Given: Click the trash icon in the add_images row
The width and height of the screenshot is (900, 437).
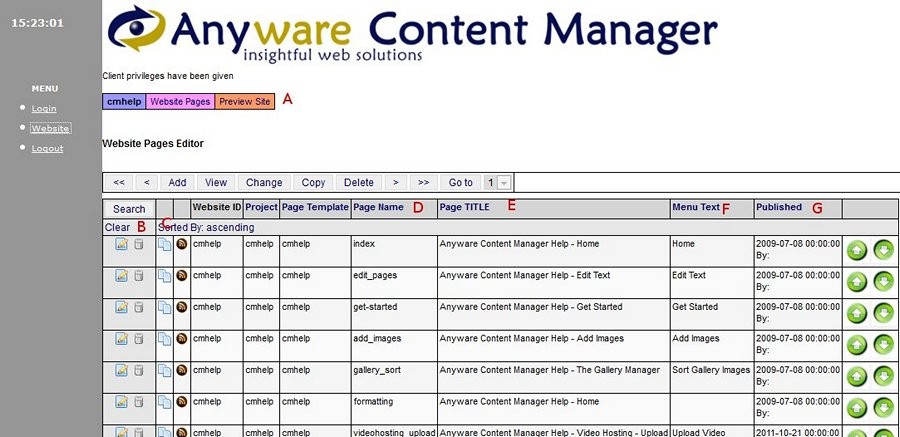Looking at the screenshot, I should click(x=138, y=339).
